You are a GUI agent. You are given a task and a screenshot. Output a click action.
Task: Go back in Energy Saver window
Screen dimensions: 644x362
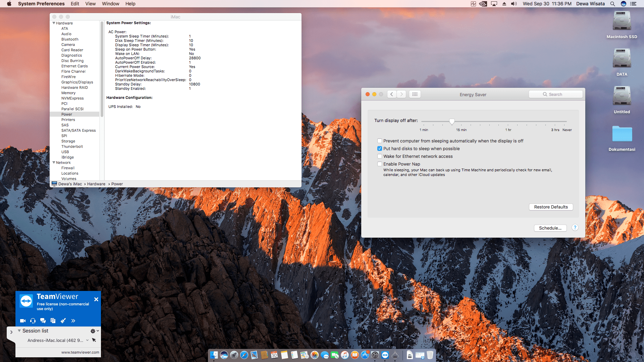(392, 94)
